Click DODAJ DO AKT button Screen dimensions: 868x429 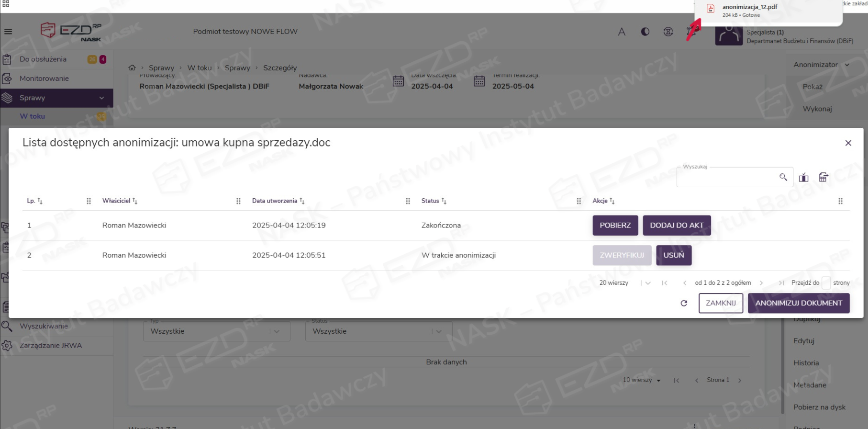pos(676,226)
